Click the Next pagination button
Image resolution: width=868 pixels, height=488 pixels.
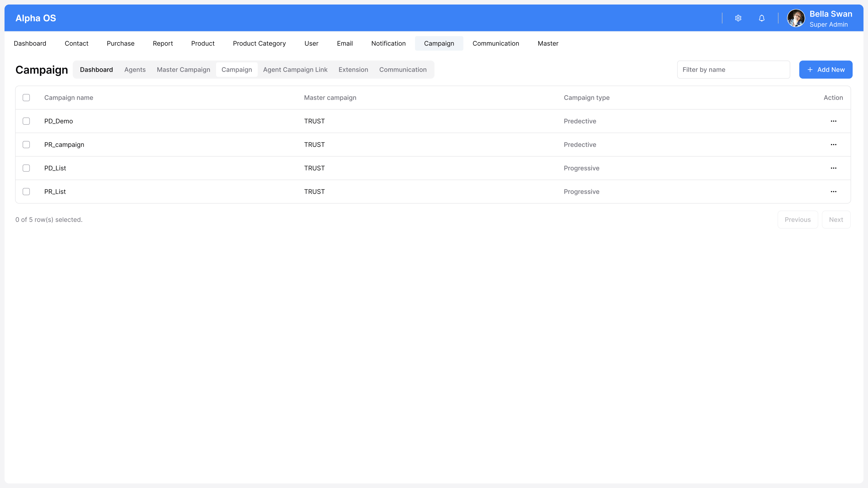836,220
